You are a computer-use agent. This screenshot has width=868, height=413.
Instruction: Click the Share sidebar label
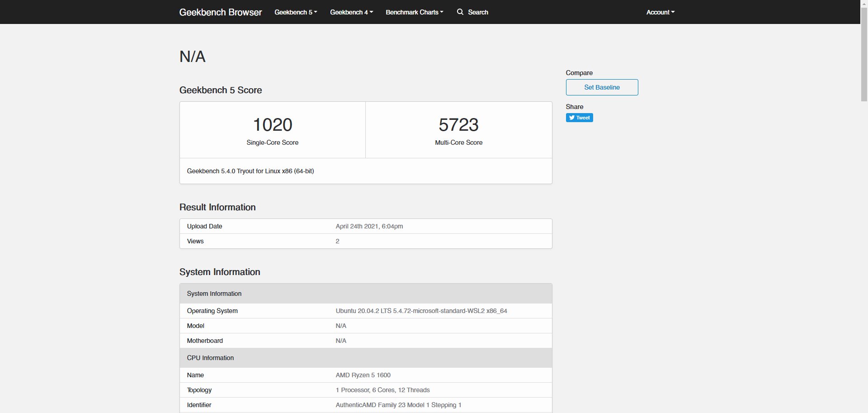575,107
